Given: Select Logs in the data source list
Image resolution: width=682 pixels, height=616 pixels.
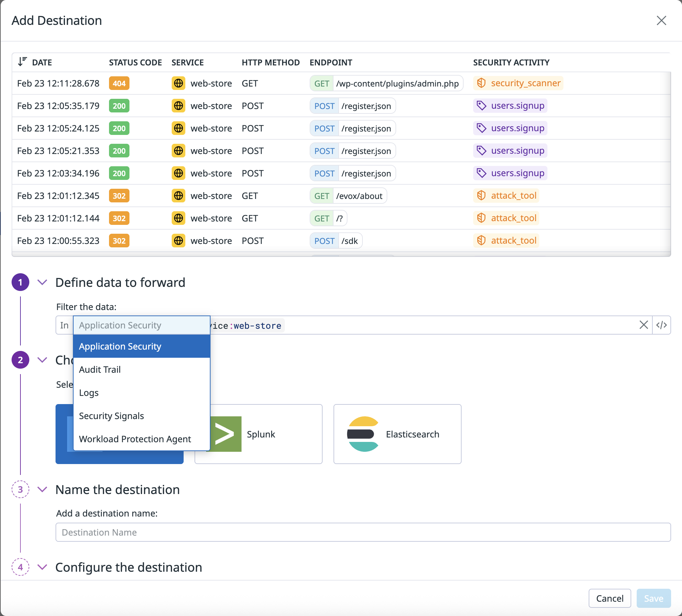Looking at the screenshot, I should 89,392.
